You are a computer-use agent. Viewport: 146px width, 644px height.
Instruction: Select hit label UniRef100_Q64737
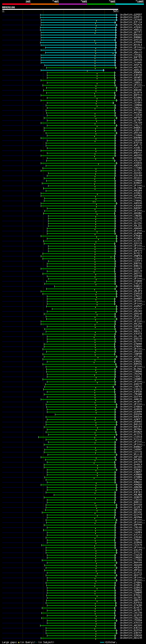point(131,575)
